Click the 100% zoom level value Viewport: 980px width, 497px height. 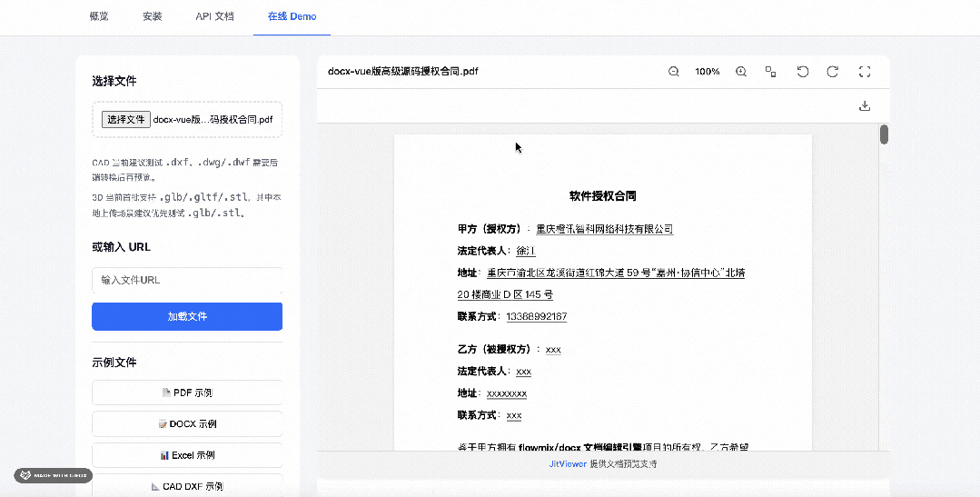(x=707, y=72)
